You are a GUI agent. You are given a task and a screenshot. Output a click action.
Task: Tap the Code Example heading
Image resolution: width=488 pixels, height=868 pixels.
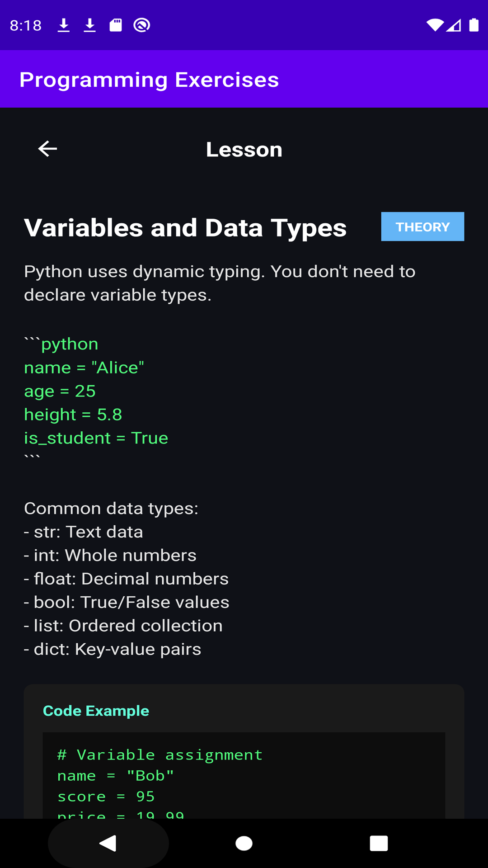[96, 711]
